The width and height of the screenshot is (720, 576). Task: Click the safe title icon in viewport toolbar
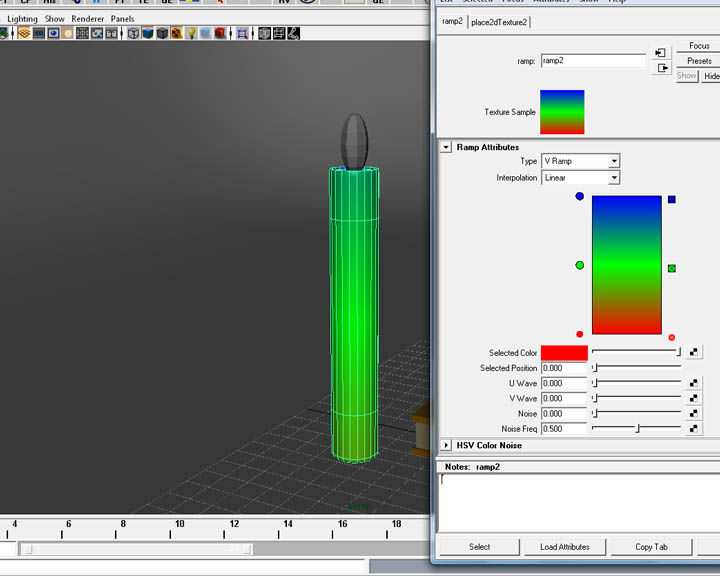click(x=111, y=33)
